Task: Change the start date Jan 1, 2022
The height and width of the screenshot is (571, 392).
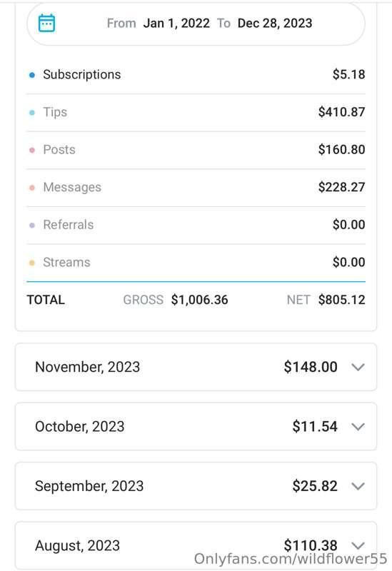Action: (176, 24)
